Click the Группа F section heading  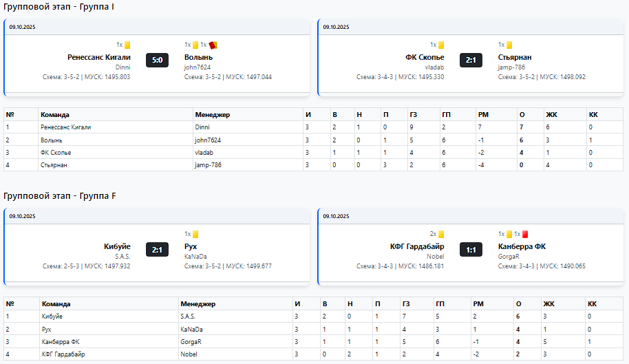(x=59, y=196)
